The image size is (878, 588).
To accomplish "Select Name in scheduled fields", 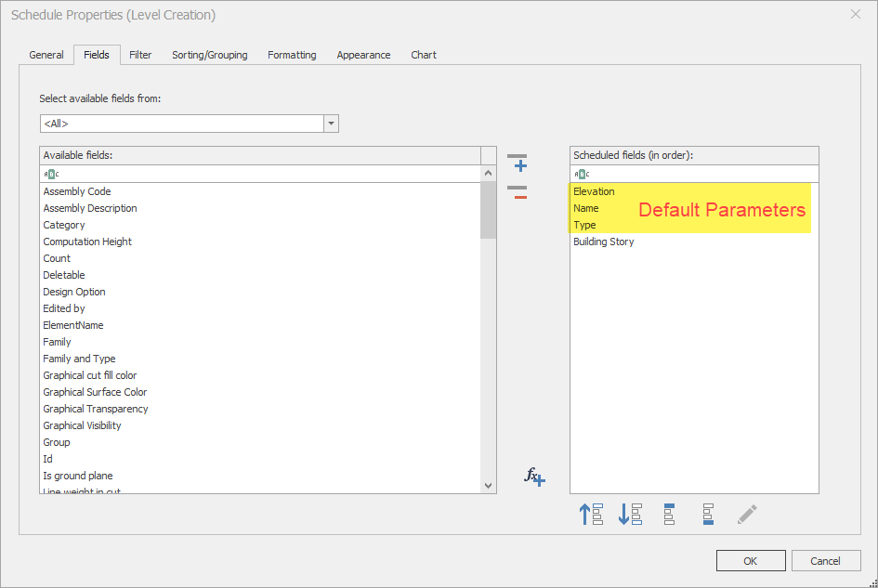I will point(694,208).
